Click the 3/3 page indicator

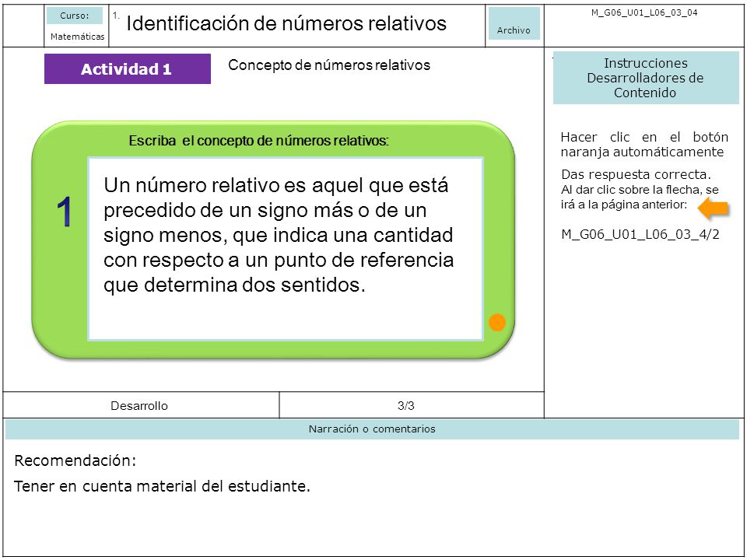point(406,406)
